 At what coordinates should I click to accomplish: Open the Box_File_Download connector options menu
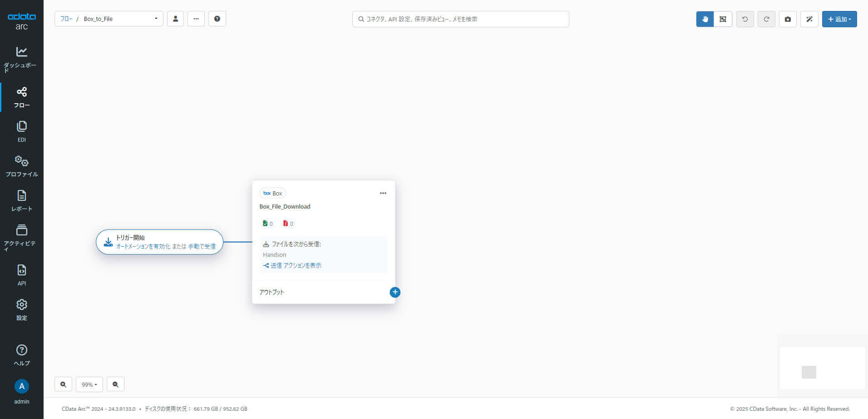click(383, 193)
